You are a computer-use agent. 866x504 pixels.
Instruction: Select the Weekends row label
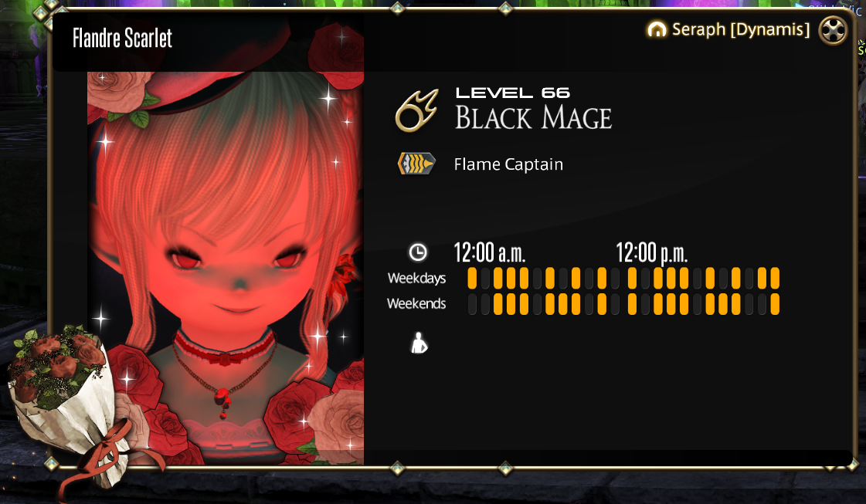point(416,303)
